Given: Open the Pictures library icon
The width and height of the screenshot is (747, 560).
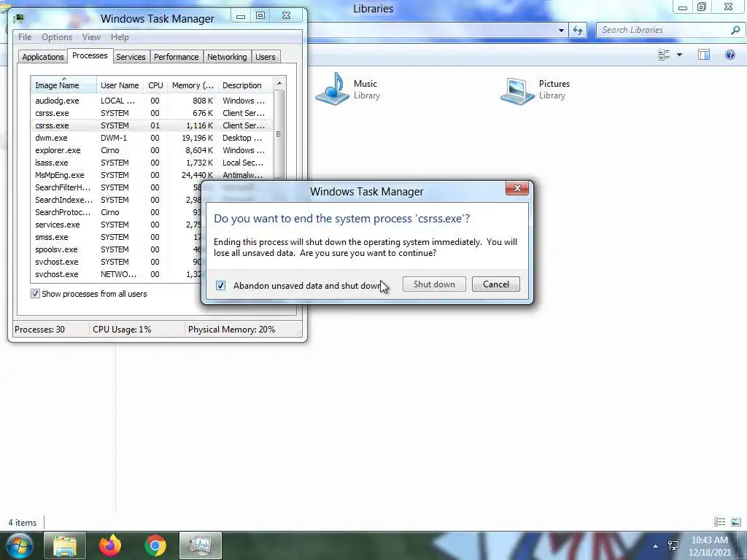Looking at the screenshot, I should (x=517, y=91).
